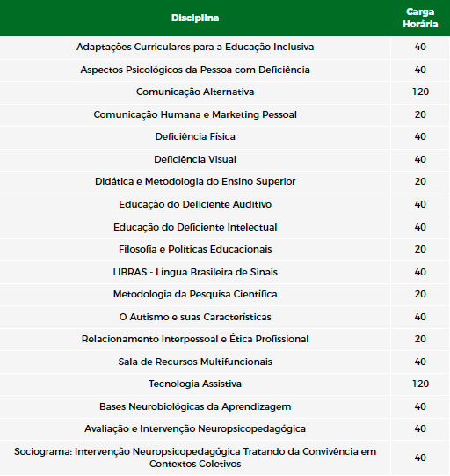
Task: Click Sala de Recursos Multifuncionais
Action: [195, 362]
